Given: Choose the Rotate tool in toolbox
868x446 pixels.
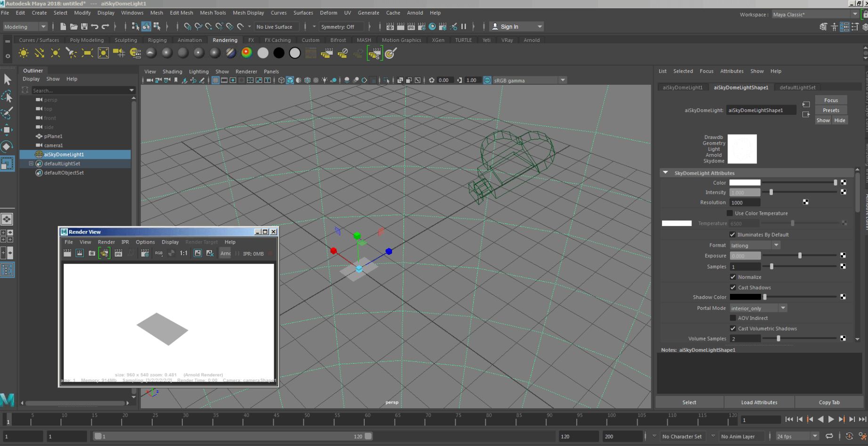Looking at the screenshot, I should pyautogui.click(x=8, y=146).
